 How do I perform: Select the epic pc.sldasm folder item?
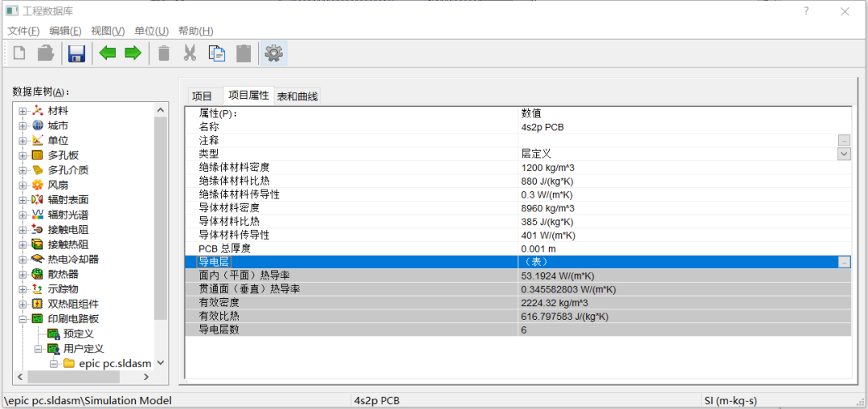pyautogui.click(x=115, y=364)
